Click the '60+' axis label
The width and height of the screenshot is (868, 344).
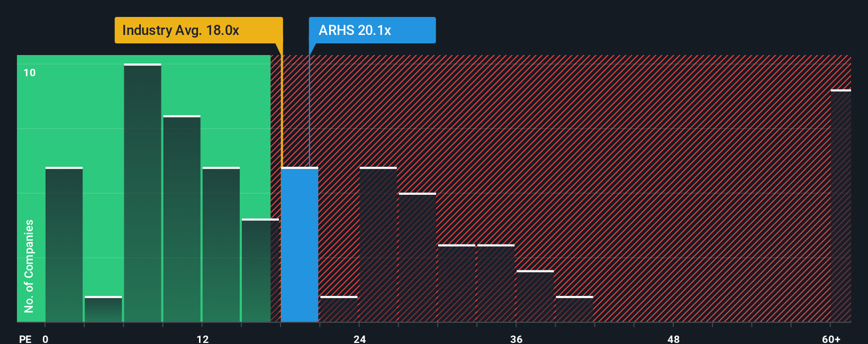point(831,339)
